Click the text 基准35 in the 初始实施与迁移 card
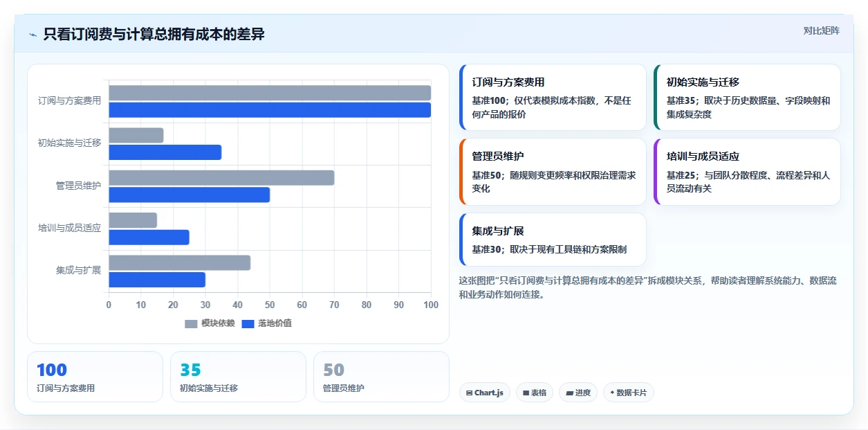This screenshot has height=430, width=868. (681, 101)
